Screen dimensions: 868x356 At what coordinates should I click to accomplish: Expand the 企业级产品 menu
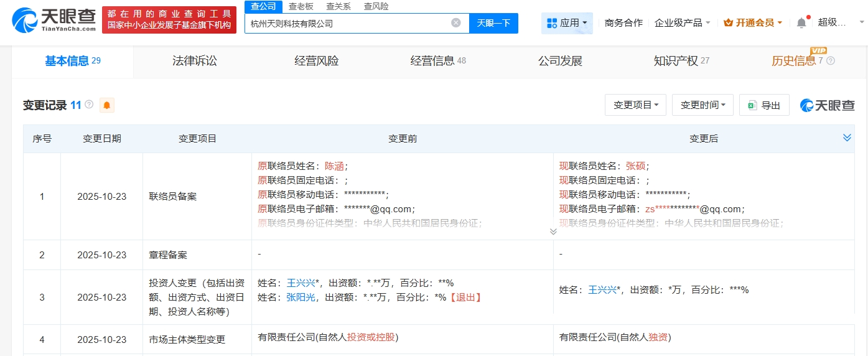[682, 23]
